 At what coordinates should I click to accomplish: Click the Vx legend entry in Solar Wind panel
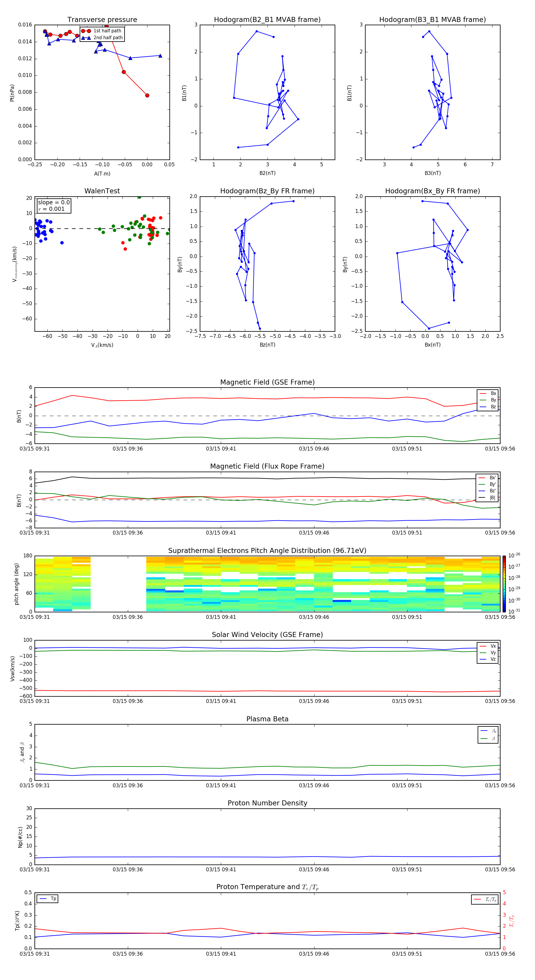[488, 646]
